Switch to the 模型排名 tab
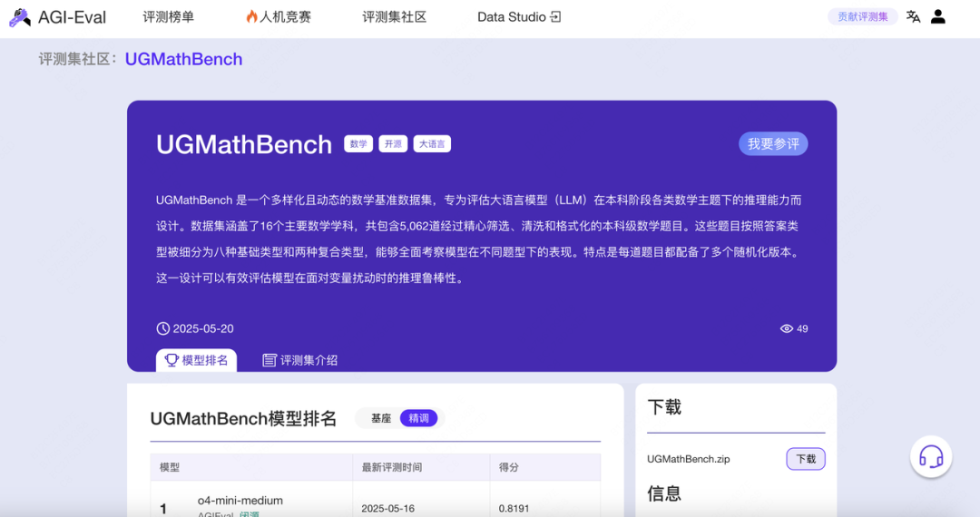Screen dimensions: 980x517 (x=196, y=360)
